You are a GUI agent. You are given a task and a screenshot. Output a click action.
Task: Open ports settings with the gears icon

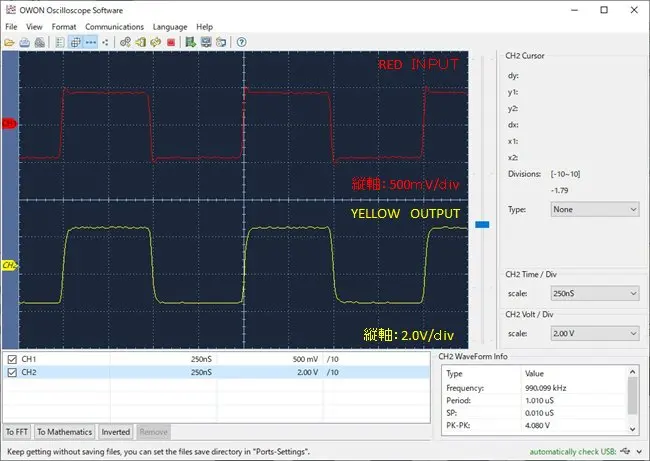tap(125, 42)
